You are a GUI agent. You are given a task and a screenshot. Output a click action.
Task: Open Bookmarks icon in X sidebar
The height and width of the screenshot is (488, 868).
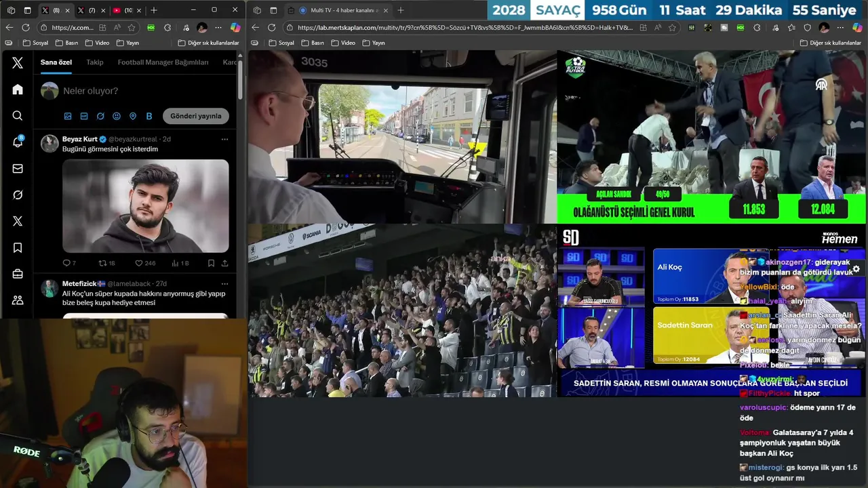click(18, 248)
